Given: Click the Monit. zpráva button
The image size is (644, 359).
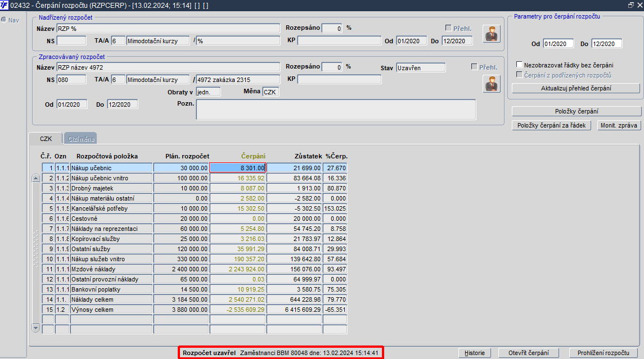Looking at the screenshot, I should pyautogui.click(x=619, y=125).
